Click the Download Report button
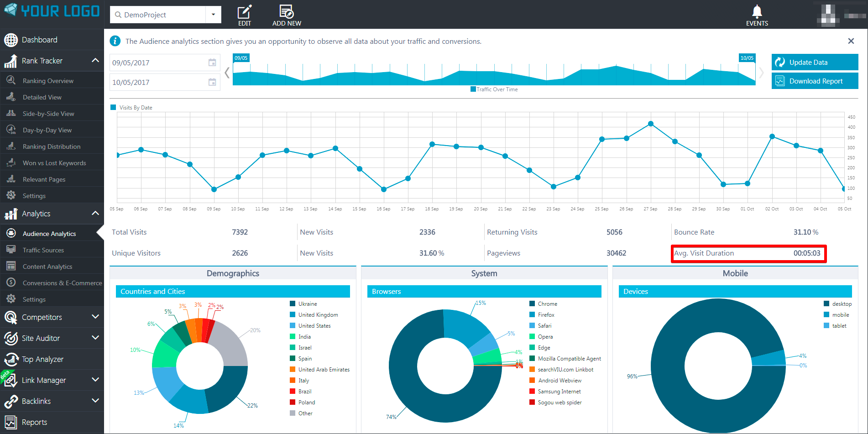The height and width of the screenshot is (434, 868). coord(815,81)
